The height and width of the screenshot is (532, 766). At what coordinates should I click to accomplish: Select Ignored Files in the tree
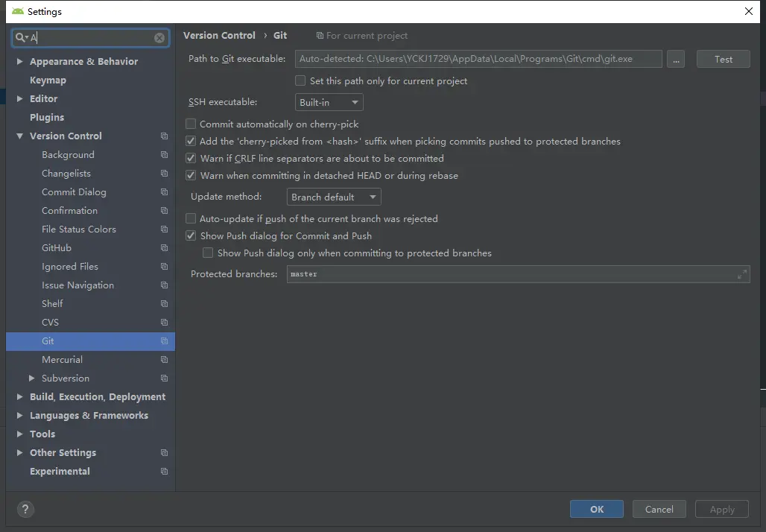70,266
